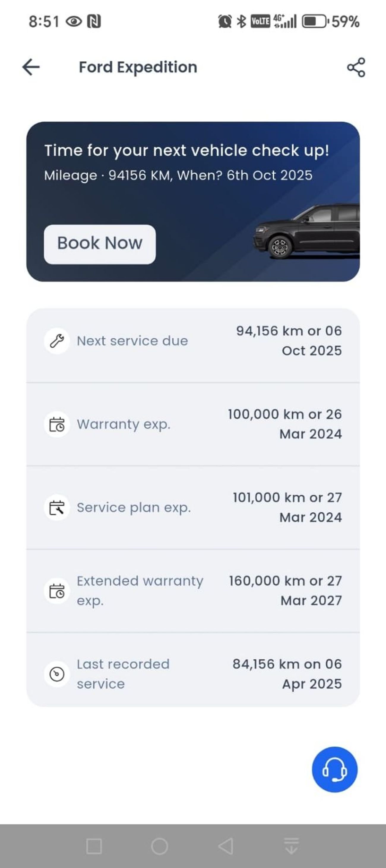The height and width of the screenshot is (868, 386).
Task: Tap the Extended warranty calendar icon
Action: [x=57, y=591]
